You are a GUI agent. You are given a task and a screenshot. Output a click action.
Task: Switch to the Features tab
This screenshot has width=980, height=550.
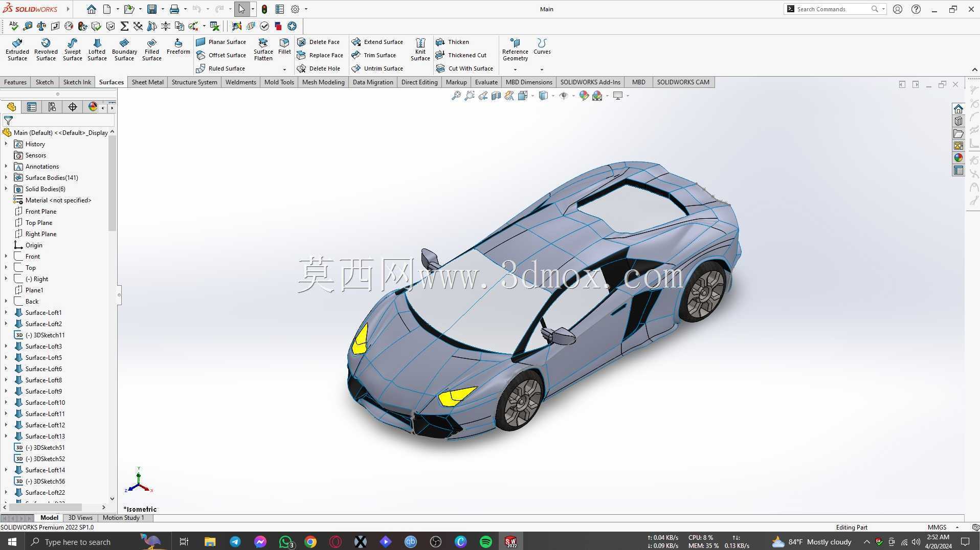[x=15, y=82]
